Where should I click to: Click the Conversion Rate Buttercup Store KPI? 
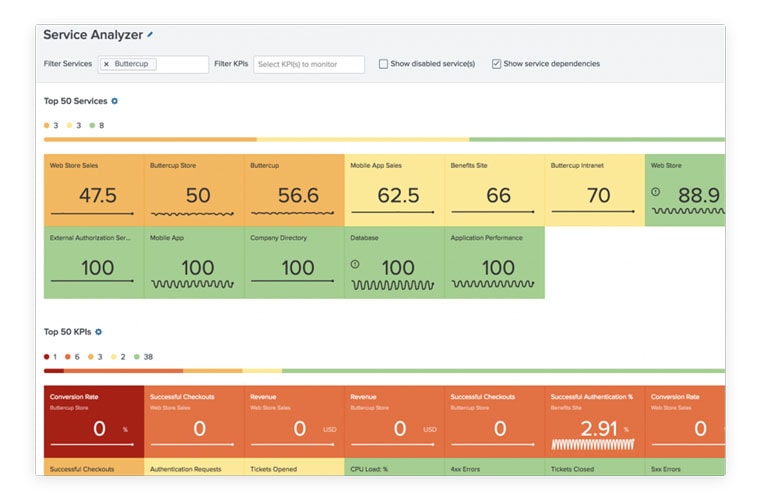(94, 421)
